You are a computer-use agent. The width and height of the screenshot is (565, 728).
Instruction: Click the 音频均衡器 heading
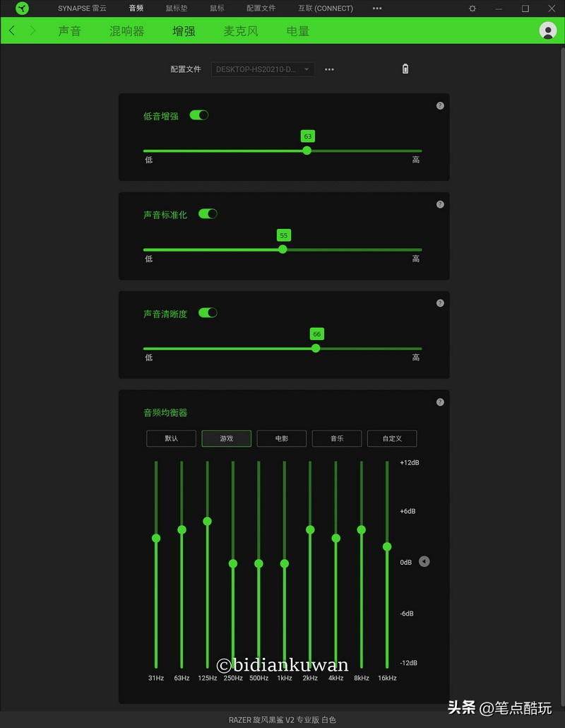click(x=165, y=413)
